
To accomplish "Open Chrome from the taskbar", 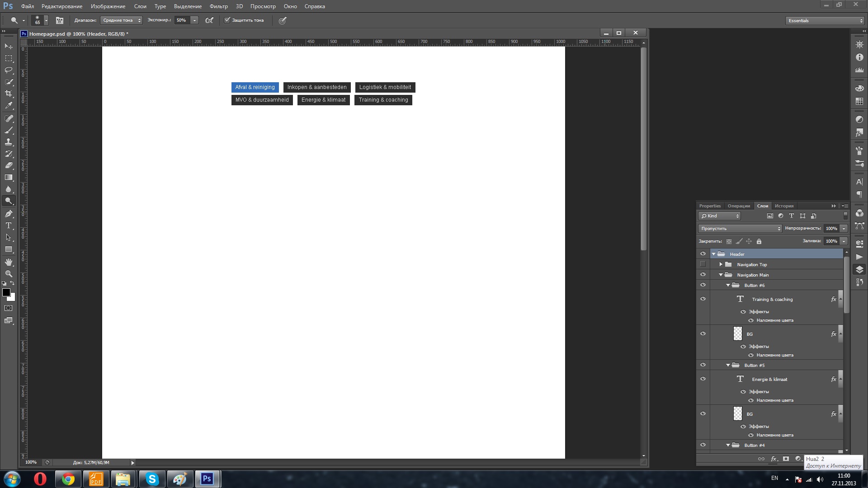I will pos(68,479).
